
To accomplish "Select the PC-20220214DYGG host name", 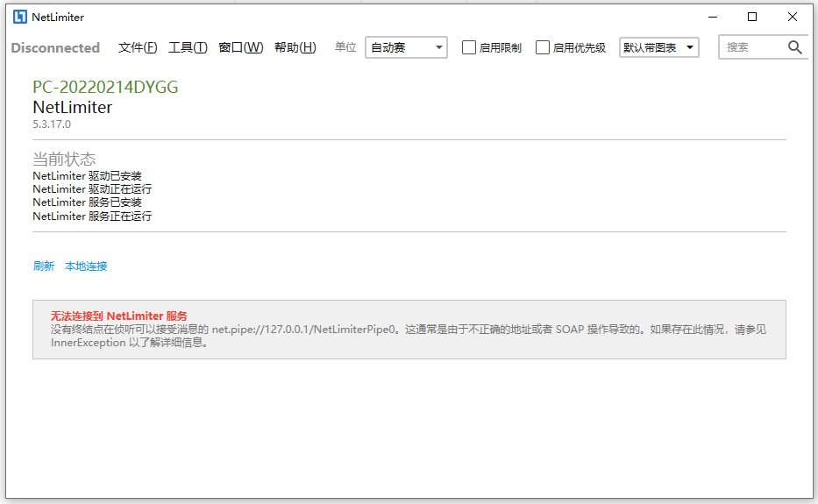I will (105, 87).
